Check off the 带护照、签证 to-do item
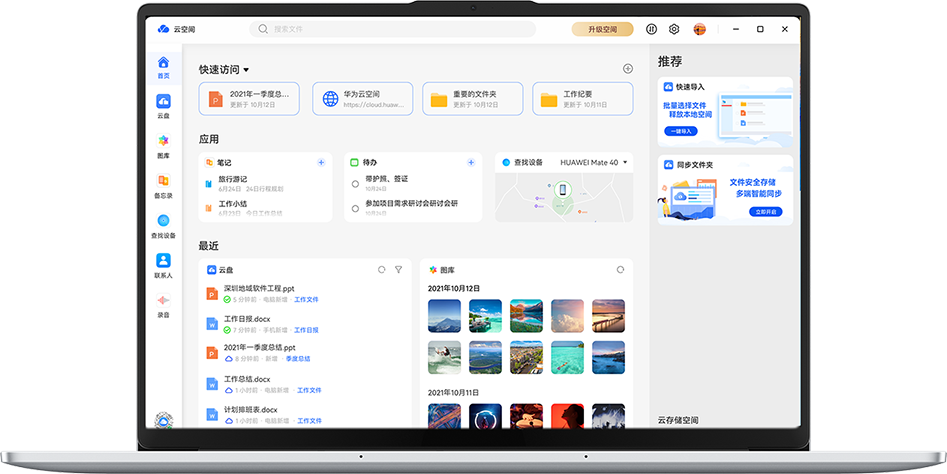This screenshot has height=474, width=947. (356, 184)
